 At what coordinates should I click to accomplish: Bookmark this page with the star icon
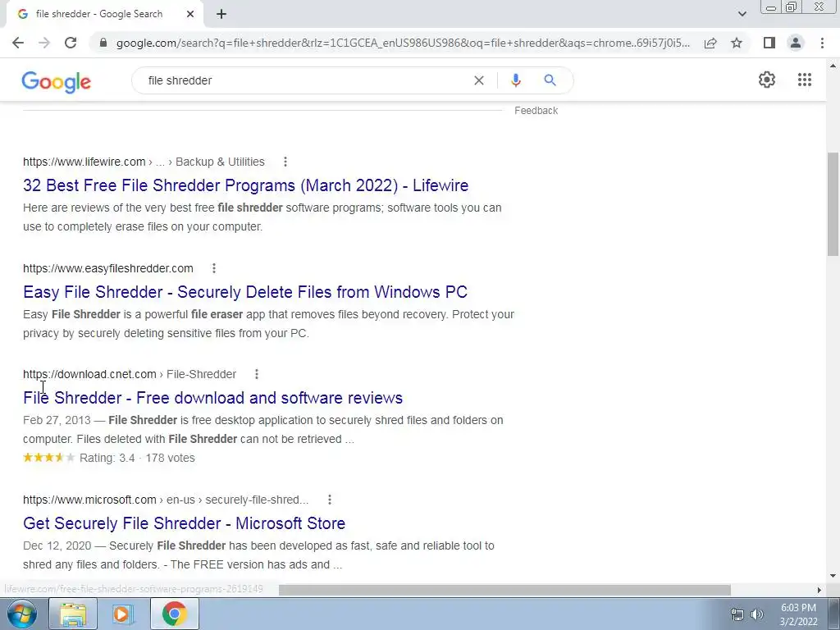tap(737, 43)
